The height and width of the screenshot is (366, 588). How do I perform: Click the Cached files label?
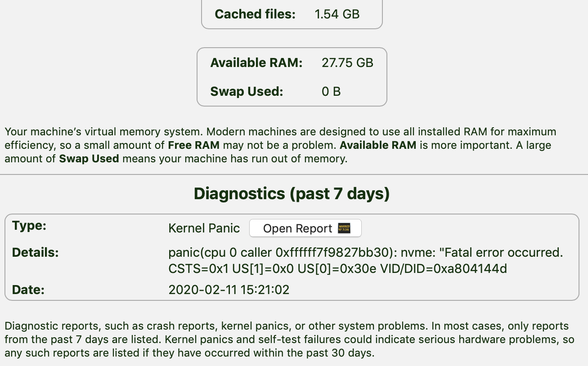pos(255,14)
